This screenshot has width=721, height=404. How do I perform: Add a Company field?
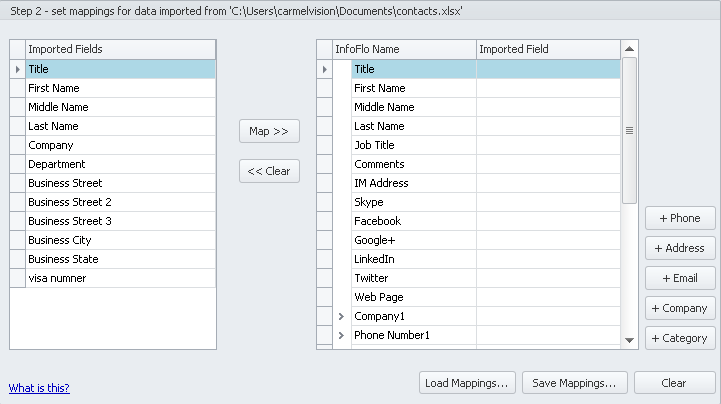point(680,308)
